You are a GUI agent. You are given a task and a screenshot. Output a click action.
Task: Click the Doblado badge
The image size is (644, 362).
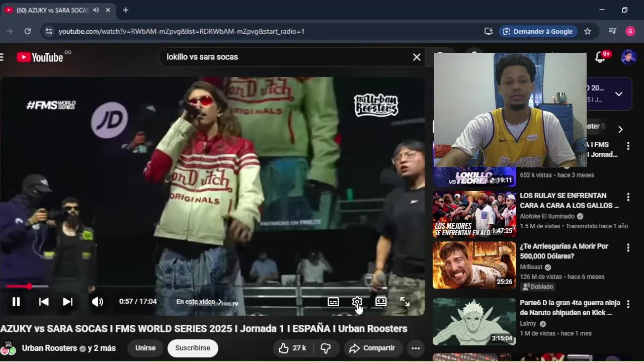point(538,287)
